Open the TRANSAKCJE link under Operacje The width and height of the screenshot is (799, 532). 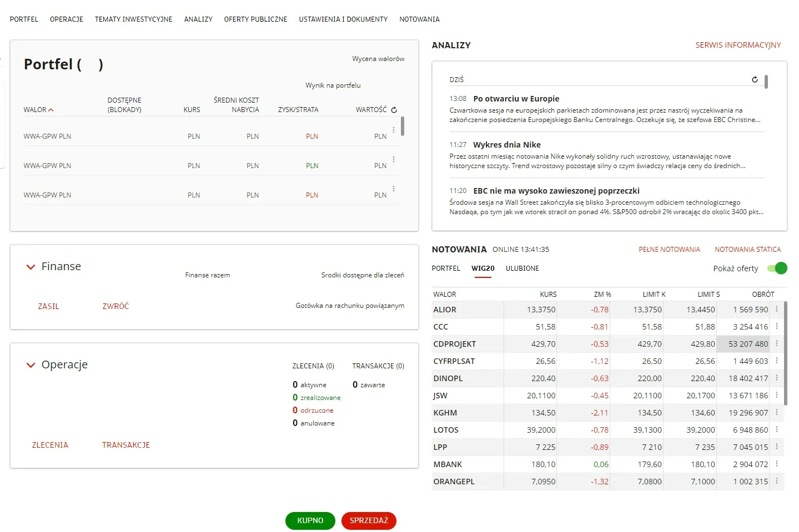[126, 445]
